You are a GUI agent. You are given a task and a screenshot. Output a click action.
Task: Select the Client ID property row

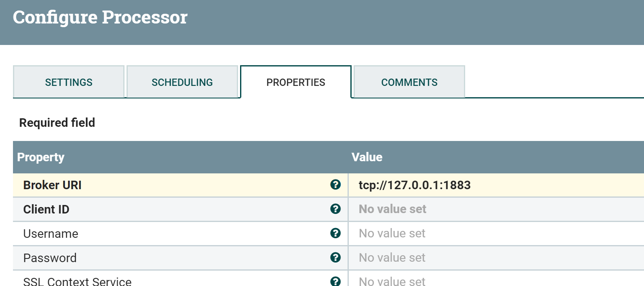[46, 209]
